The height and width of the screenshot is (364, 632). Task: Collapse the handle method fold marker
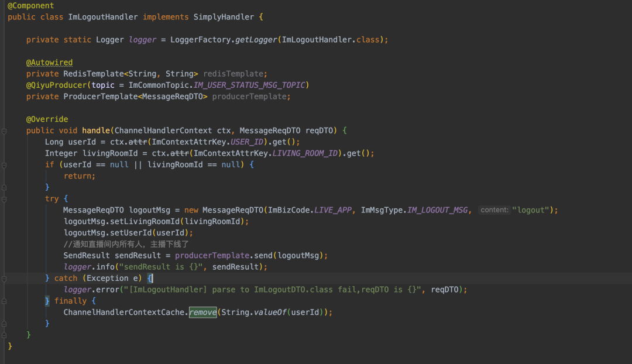pyautogui.click(x=4, y=131)
